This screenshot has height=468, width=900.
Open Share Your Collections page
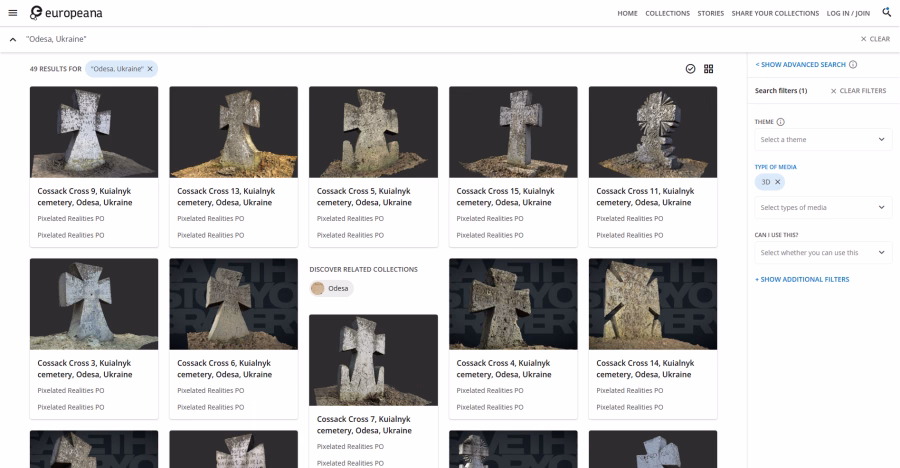[775, 13]
